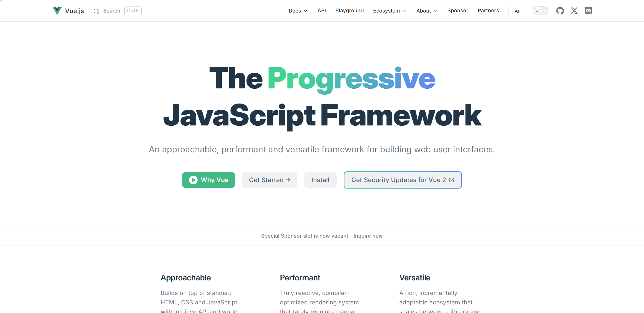Open the Sponsor nav link

[x=458, y=11]
